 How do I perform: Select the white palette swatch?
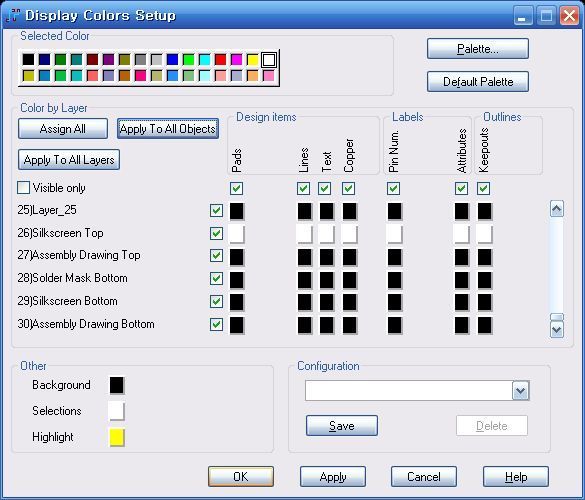point(269,59)
